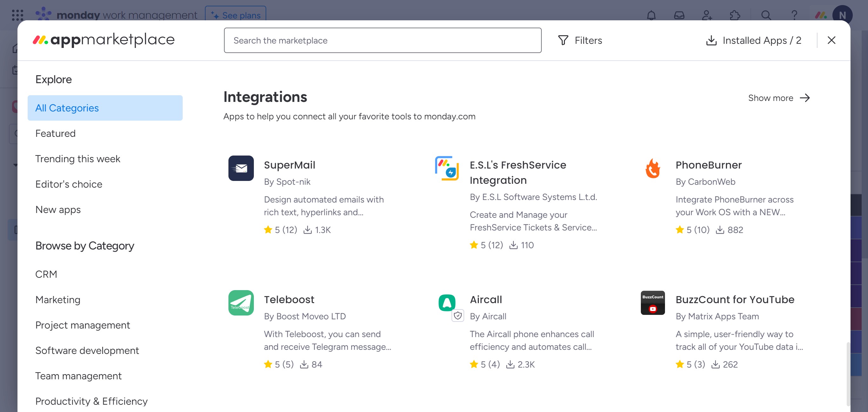Viewport: 868px width, 412px height.
Task: Open the SuperMail app icon
Action: click(241, 168)
